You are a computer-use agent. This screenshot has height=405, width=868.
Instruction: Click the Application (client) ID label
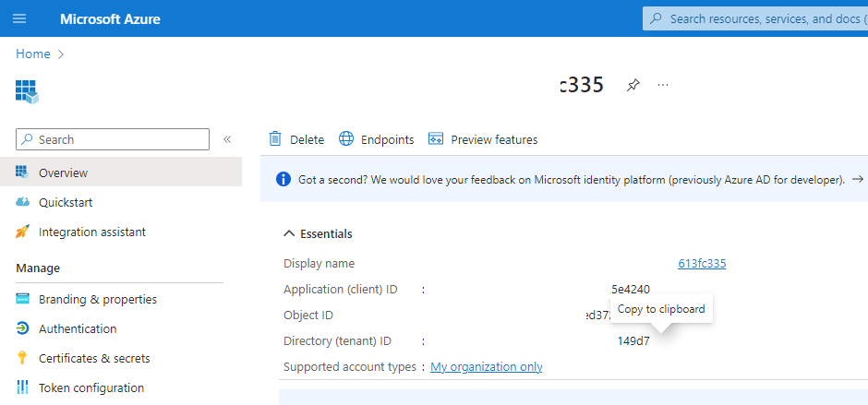coord(341,290)
